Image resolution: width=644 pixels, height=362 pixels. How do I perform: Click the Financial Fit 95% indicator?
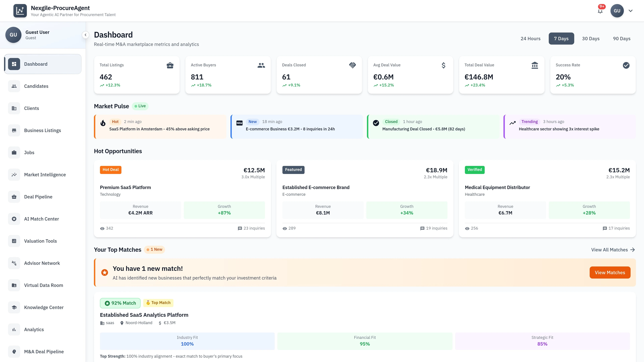[x=365, y=341]
